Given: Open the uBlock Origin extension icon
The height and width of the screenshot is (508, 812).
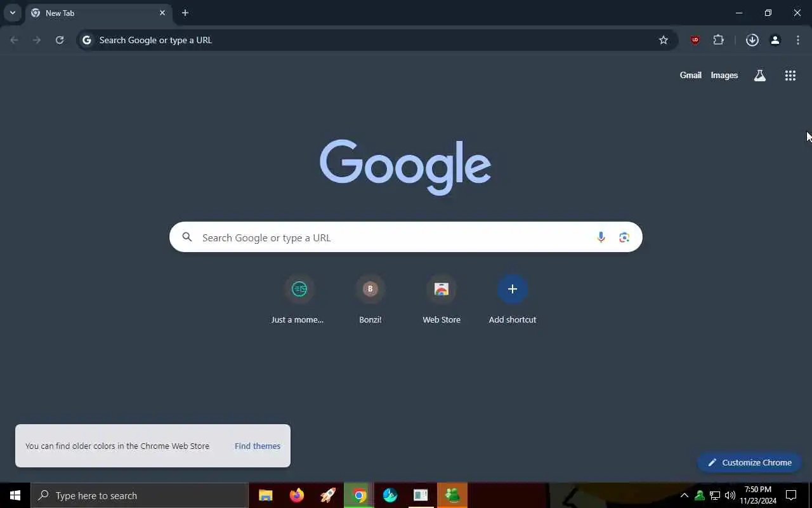Looking at the screenshot, I should (695, 40).
